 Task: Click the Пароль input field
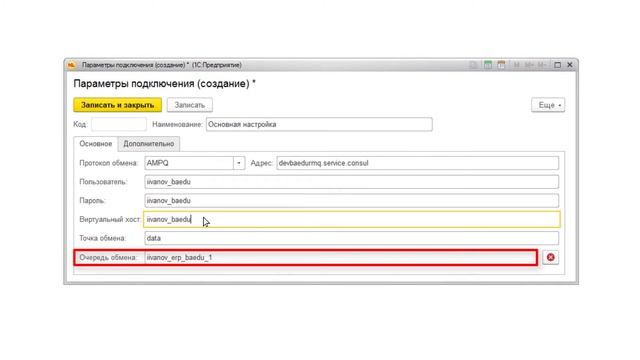[351, 200]
